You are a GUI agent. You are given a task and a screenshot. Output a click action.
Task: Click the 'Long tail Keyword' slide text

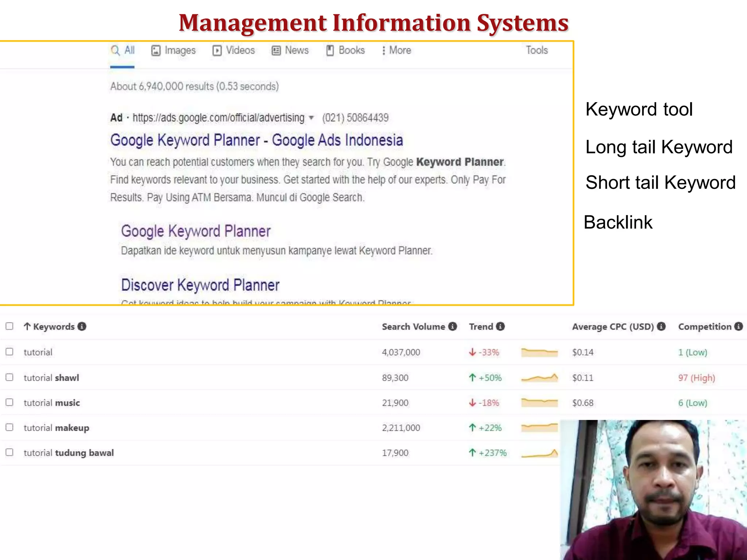tap(659, 147)
